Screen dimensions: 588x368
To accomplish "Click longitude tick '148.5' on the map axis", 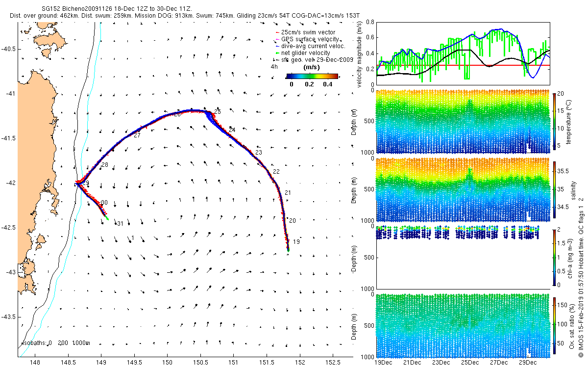I will [x=68, y=363].
